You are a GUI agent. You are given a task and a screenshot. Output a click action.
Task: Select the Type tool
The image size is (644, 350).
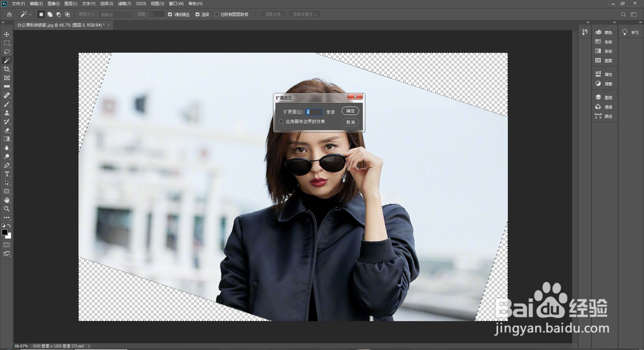point(7,174)
